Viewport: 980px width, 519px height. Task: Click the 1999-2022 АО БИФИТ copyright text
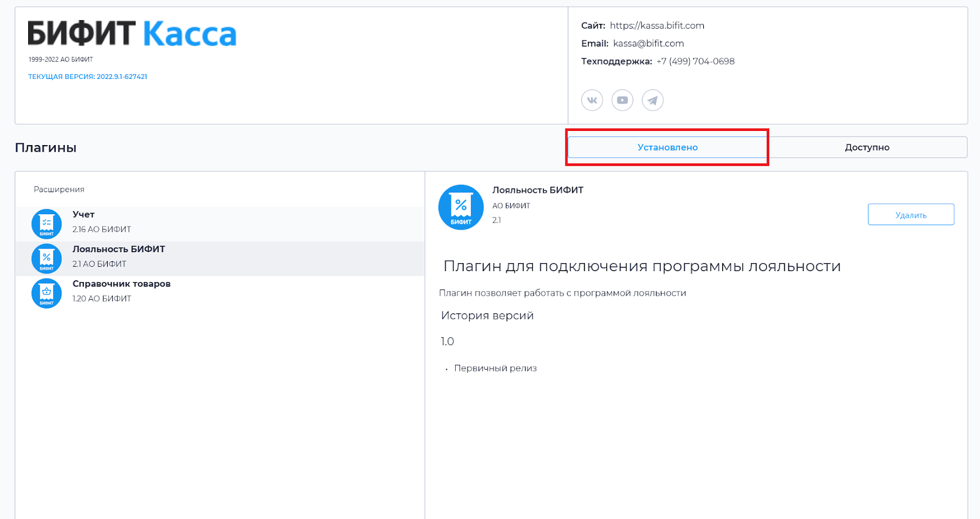[x=61, y=60]
